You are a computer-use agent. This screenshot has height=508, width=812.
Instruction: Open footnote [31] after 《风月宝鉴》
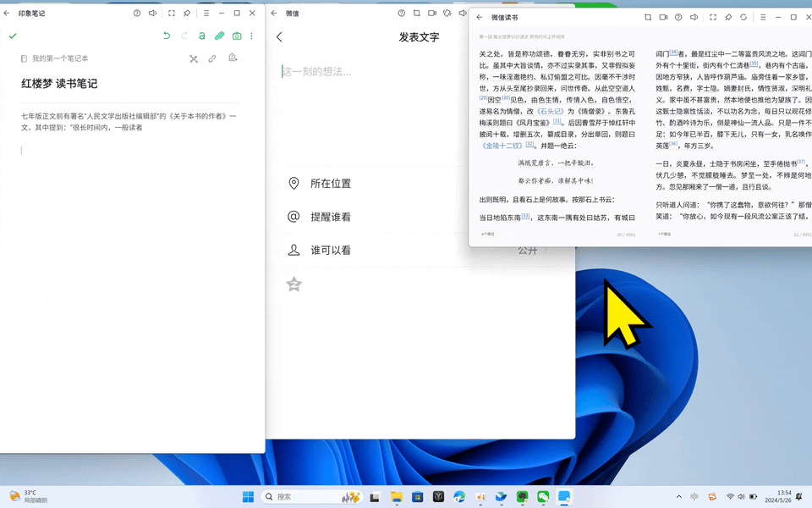[x=557, y=121]
